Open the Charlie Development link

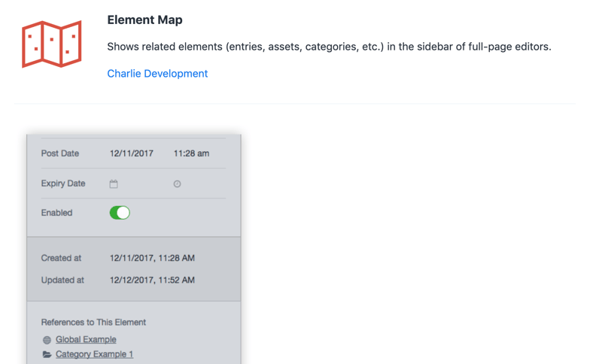[157, 74]
